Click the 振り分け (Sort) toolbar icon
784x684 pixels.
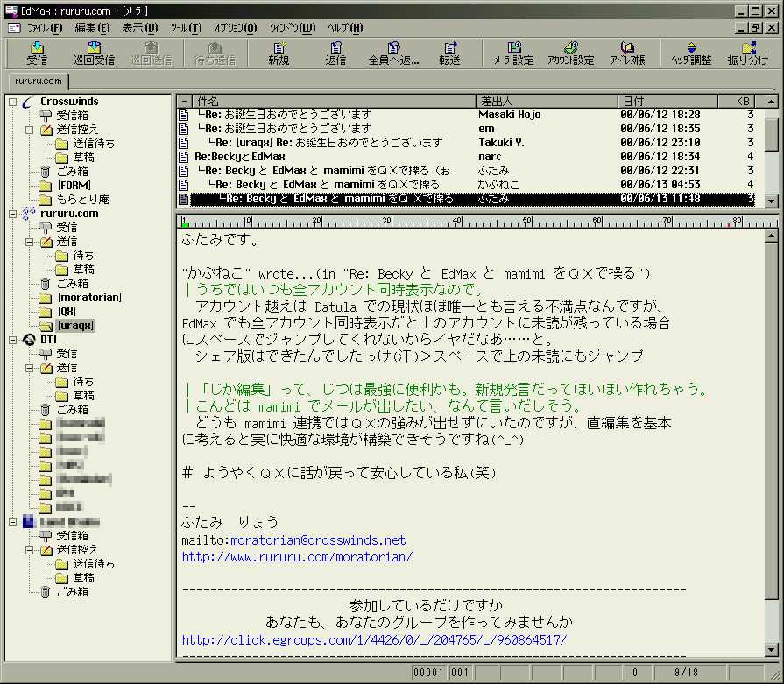[x=748, y=53]
